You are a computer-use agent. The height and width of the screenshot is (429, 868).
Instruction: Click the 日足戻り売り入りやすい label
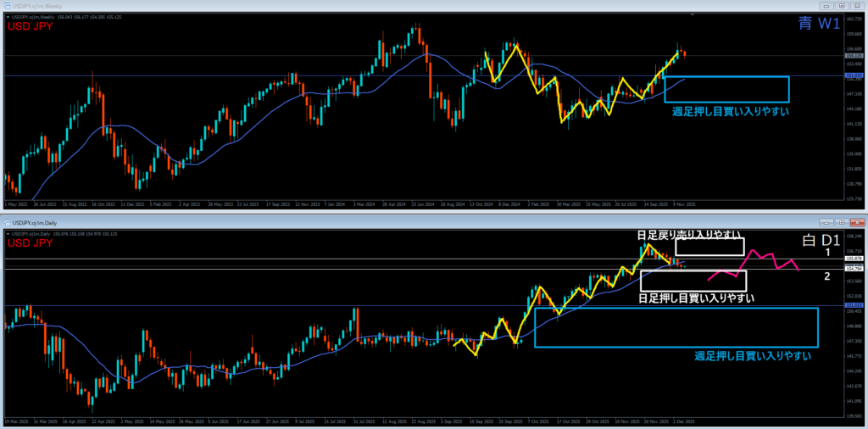click(x=690, y=235)
